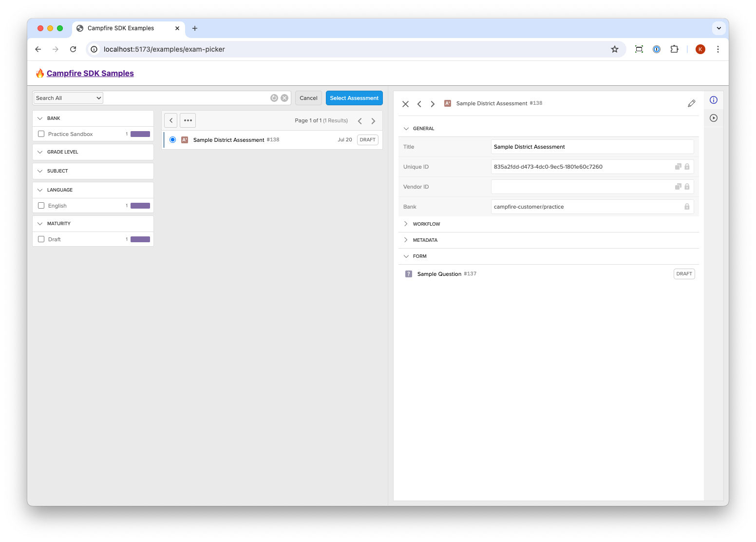The height and width of the screenshot is (542, 756).
Task: Click the Cancel button
Action: [x=308, y=98]
